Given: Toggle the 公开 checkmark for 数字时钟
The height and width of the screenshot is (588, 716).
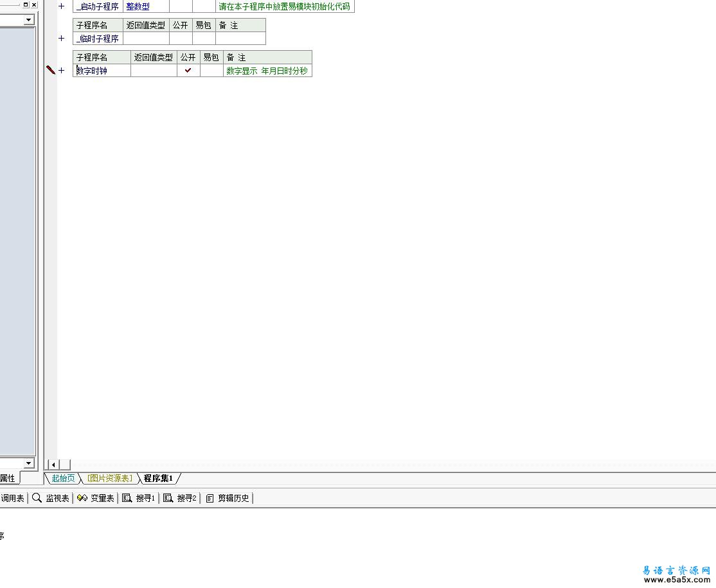Looking at the screenshot, I should coord(188,71).
